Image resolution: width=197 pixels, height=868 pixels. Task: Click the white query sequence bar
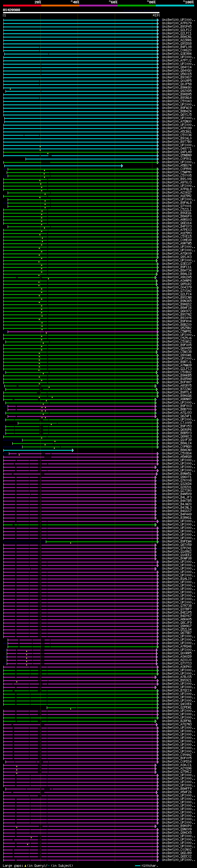tap(81, 12)
